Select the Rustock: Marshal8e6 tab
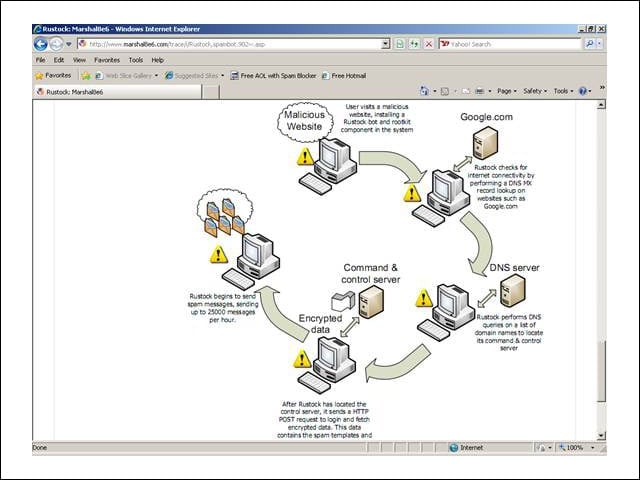640x480 pixels. pyautogui.click(x=117, y=92)
